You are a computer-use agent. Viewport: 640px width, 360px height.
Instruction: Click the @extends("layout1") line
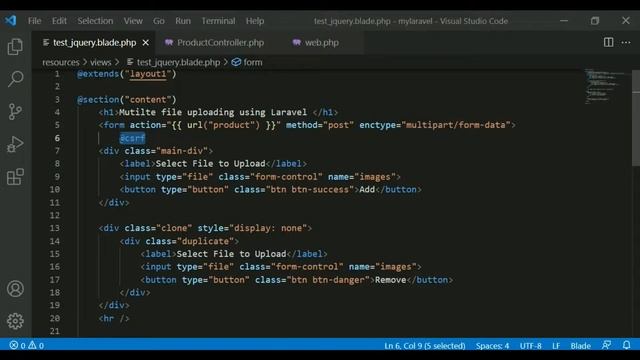(127, 74)
